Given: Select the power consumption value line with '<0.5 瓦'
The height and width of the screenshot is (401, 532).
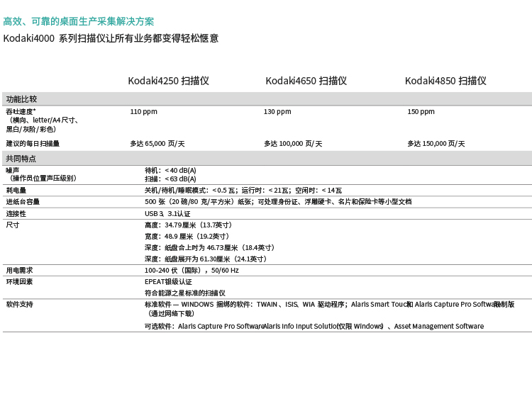Looking at the screenshot, I should 243,190.
